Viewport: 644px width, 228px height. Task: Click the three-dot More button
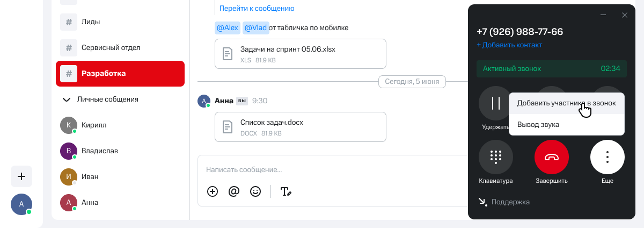607,157
